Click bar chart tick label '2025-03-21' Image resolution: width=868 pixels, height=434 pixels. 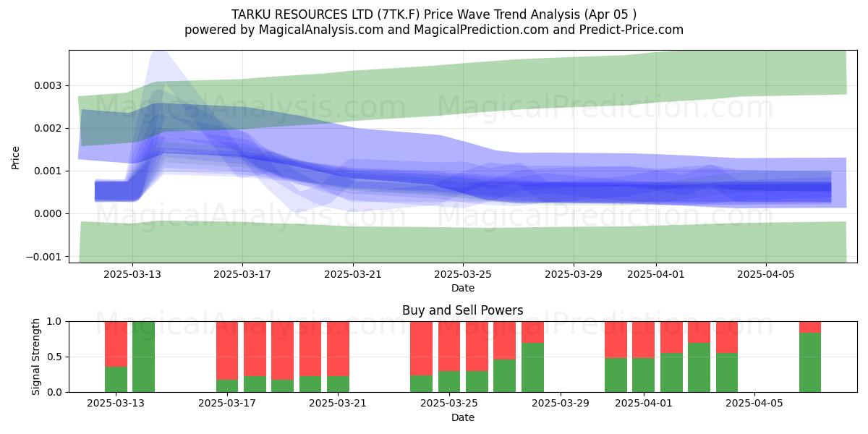tap(338, 403)
